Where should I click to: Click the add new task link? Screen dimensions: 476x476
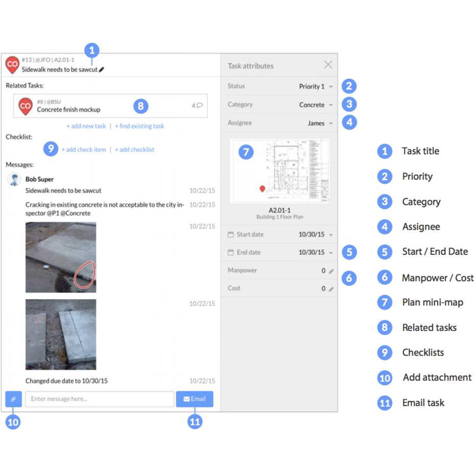[86, 126]
